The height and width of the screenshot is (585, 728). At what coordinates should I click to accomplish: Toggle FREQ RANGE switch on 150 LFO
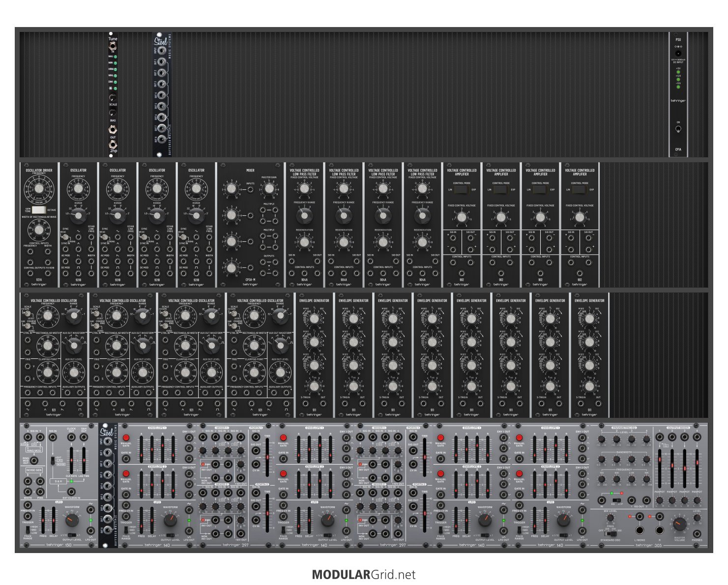click(28, 530)
